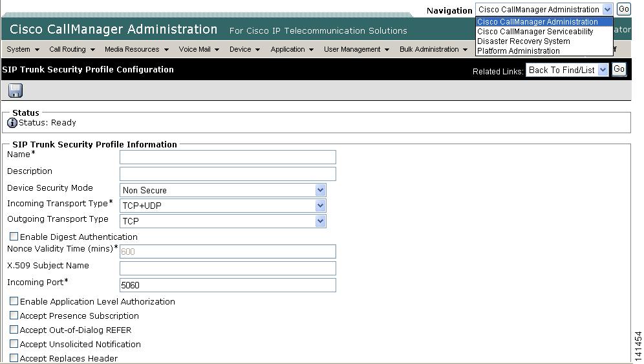Image resolution: width=644 pixels, height=364 pixels.
Task: Check Accept Replaces Header box
Action: point(14,358)
